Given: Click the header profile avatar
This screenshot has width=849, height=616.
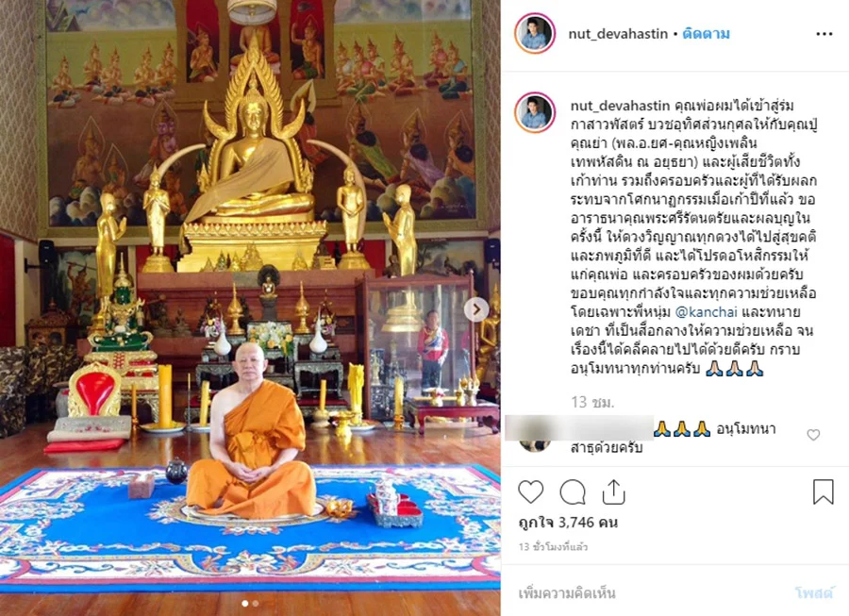Looking at the screenshot, I should (535, 34).
